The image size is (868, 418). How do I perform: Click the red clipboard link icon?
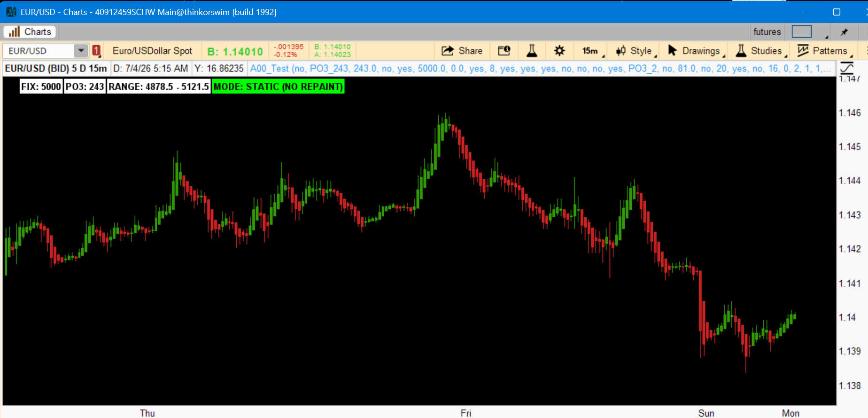96,51
